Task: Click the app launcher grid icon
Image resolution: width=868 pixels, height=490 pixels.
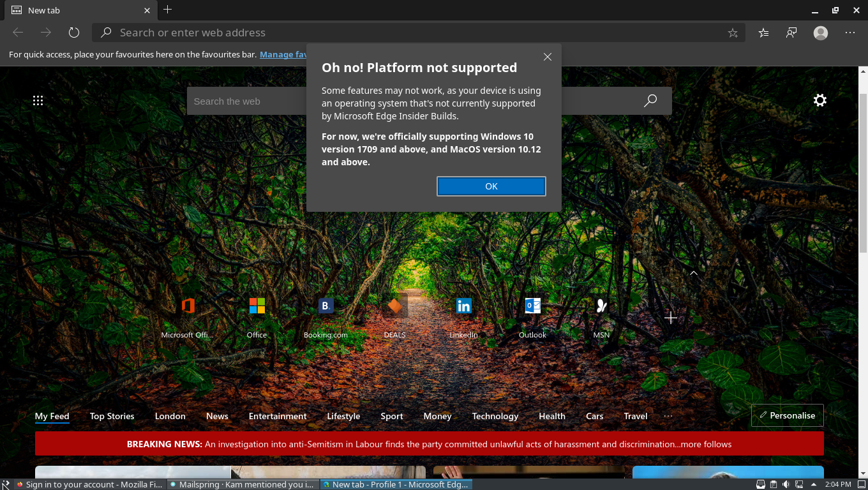Action: click(x=38, y=100)
